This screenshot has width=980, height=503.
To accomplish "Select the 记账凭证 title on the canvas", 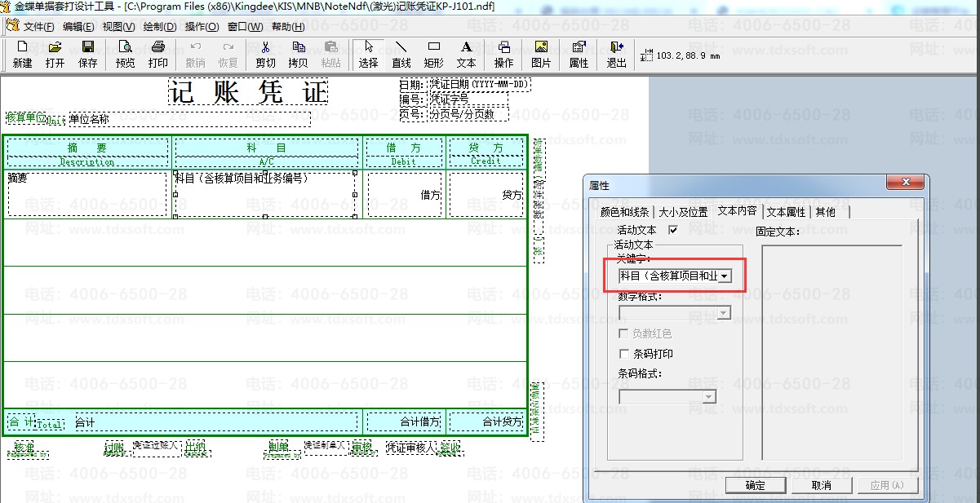I will click(x=248, y=92).
